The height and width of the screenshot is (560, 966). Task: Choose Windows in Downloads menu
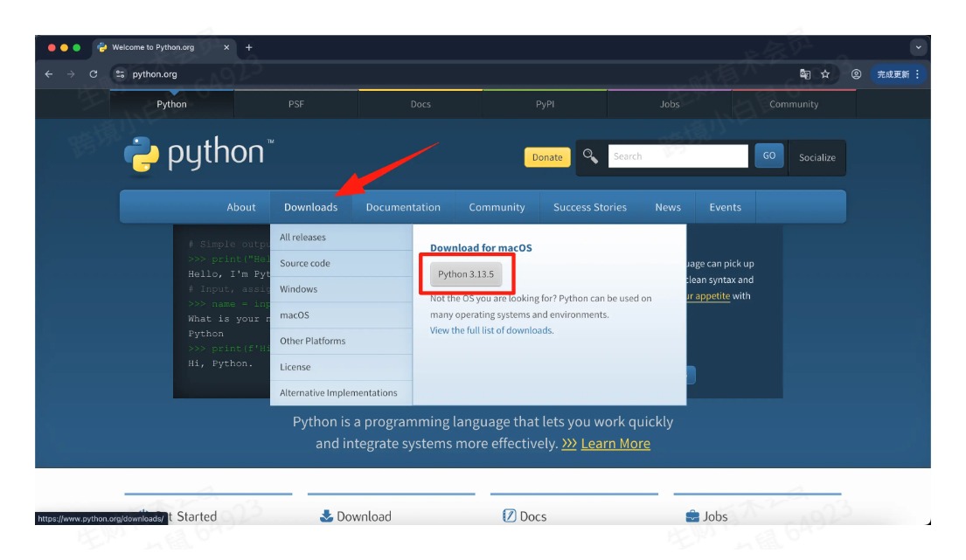tap(341, 289)
